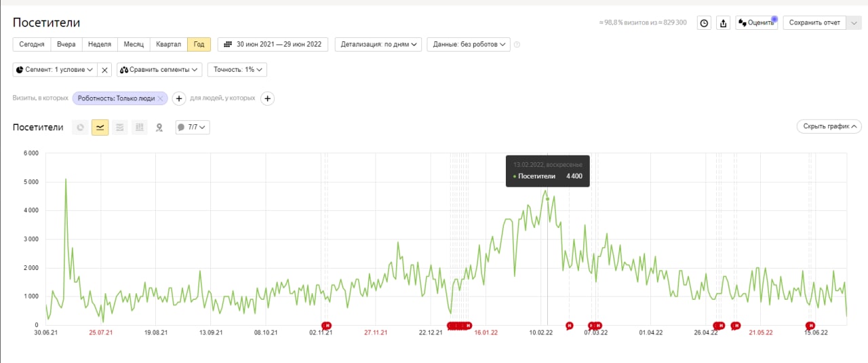Image resolution: width=868 pixels, height=363 pixels.
Task: Add a people condition with the plus after для людей, у которых
Action: 267,98
